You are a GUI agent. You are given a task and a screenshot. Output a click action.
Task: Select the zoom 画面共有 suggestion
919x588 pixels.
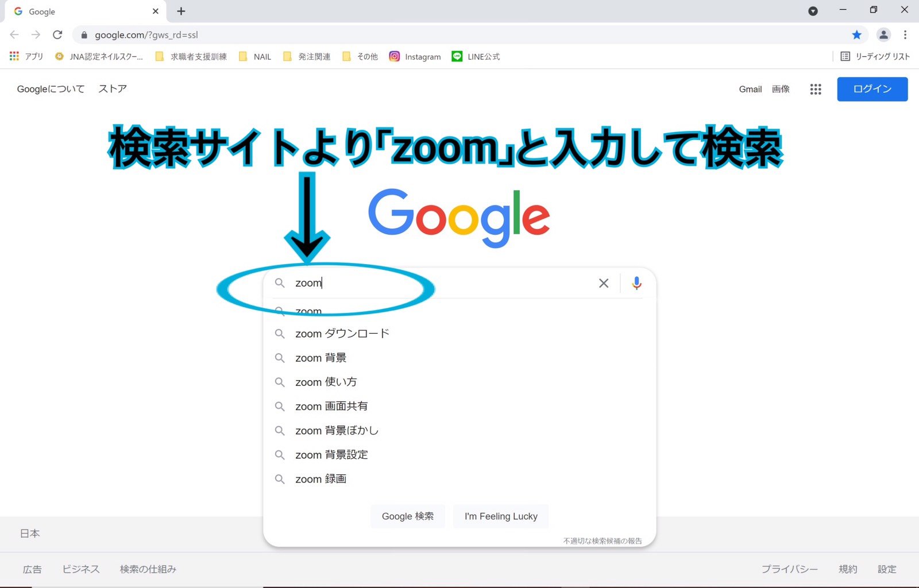[x=459, y=406]
